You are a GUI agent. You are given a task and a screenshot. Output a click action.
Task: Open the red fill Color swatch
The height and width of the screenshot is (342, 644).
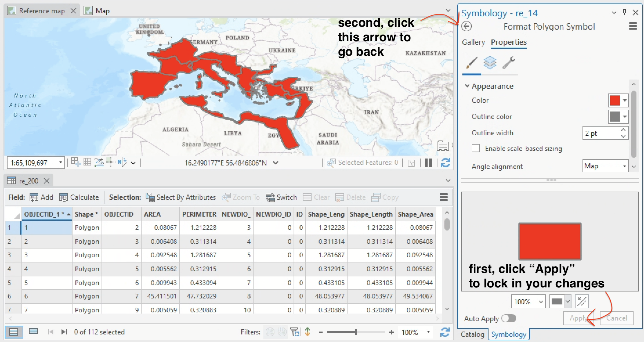(x=615, y=100)
